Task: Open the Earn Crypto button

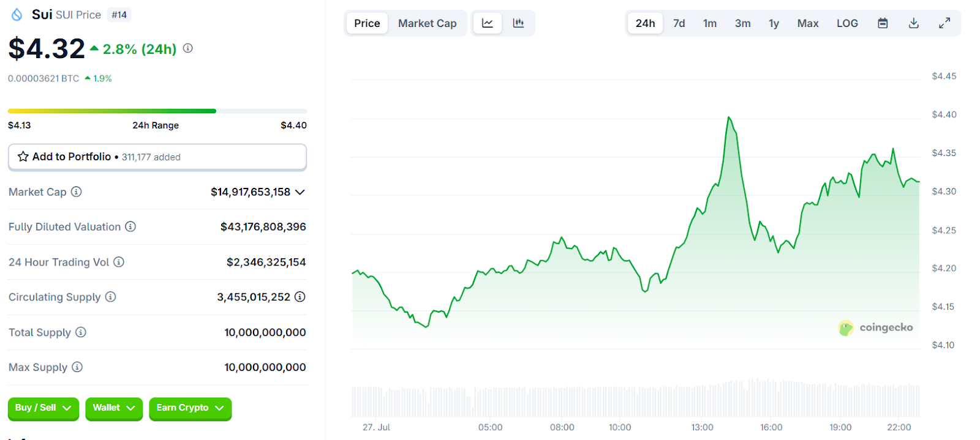Action: 190,408
